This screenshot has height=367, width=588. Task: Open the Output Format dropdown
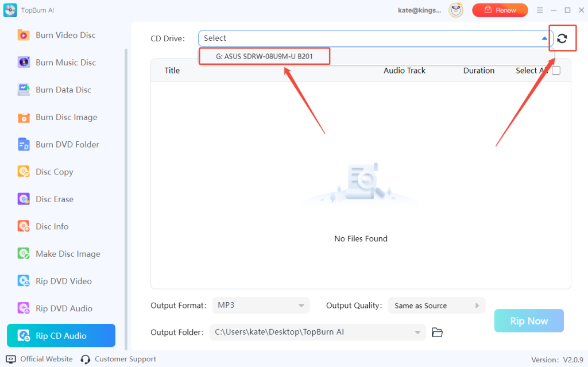[x=261, y=305]
